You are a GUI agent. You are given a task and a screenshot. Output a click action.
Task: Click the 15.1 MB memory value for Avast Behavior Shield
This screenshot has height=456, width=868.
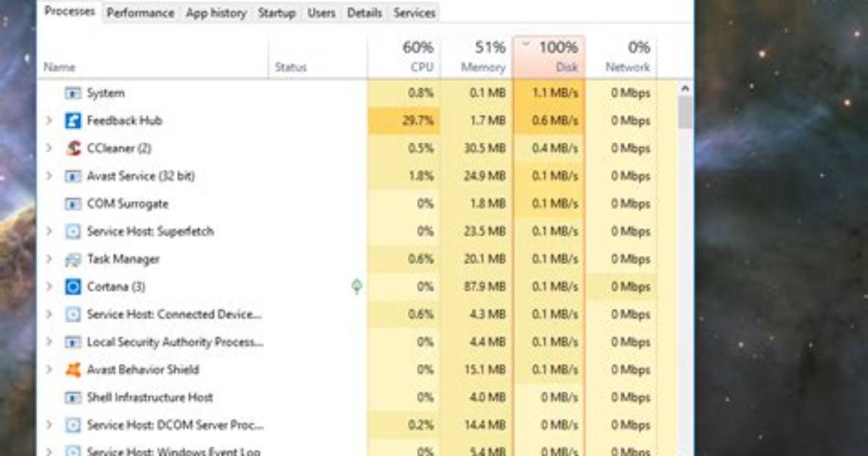485,370
